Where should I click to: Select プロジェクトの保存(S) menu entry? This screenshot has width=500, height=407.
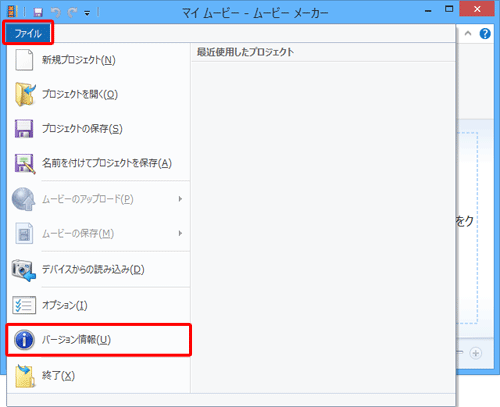pos(99,129)
